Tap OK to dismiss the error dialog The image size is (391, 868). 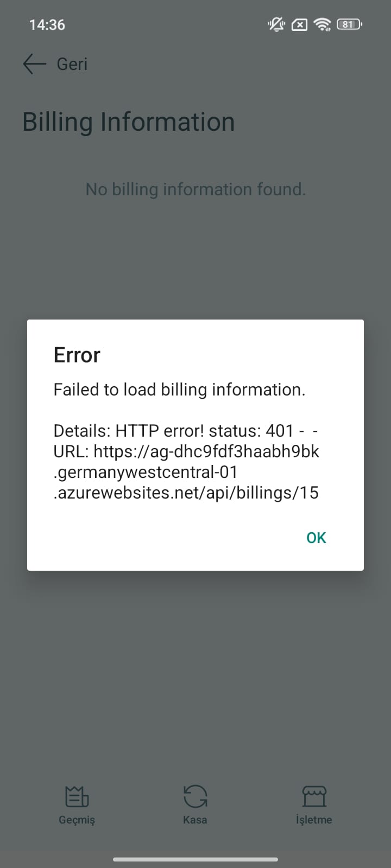click(x=316, y=538)
